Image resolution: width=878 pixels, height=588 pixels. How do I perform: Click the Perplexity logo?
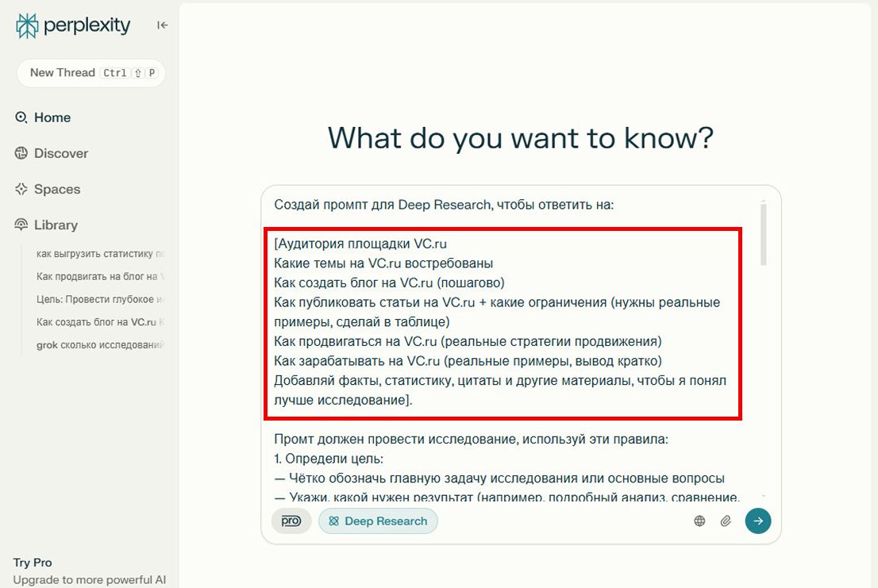[x=28, y=25]
